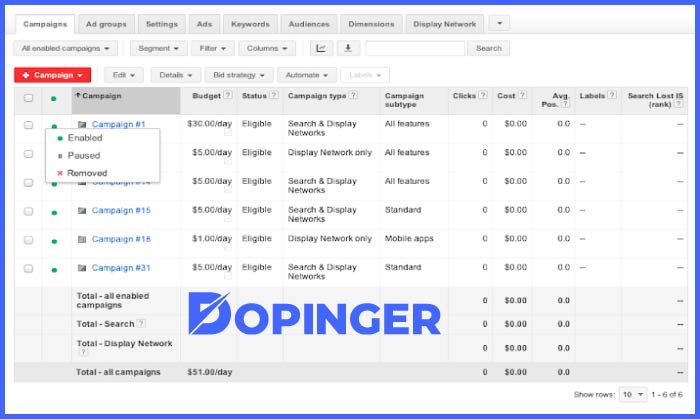700x419 pixels.
Task: Click the Campaign #15 type icon
Action: point(82,210)
